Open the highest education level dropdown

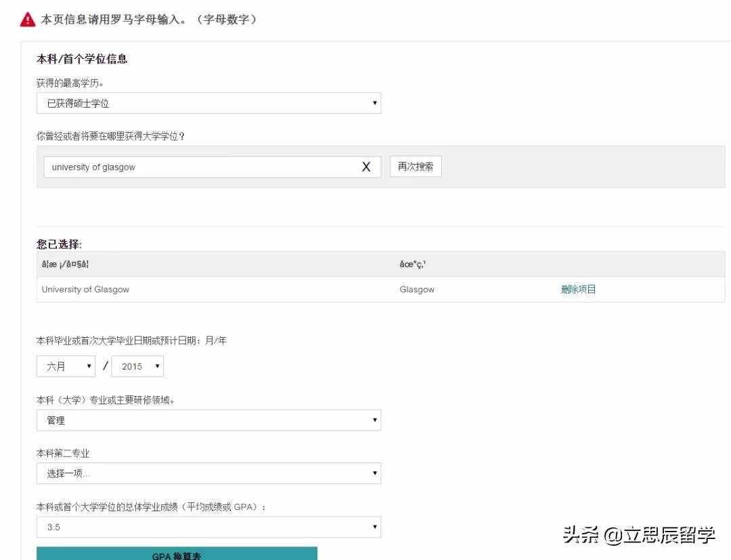coord(209,103)
